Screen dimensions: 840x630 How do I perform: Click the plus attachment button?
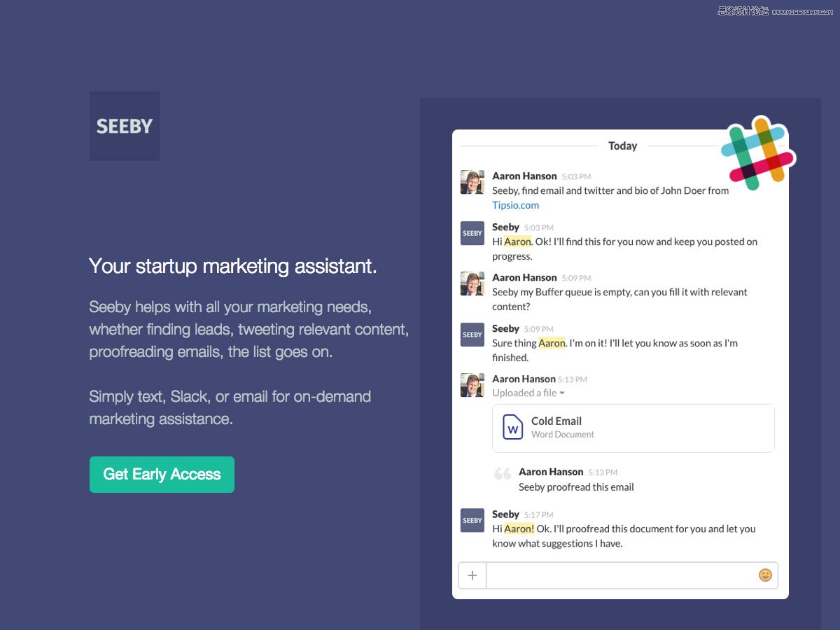coord(472,575)
